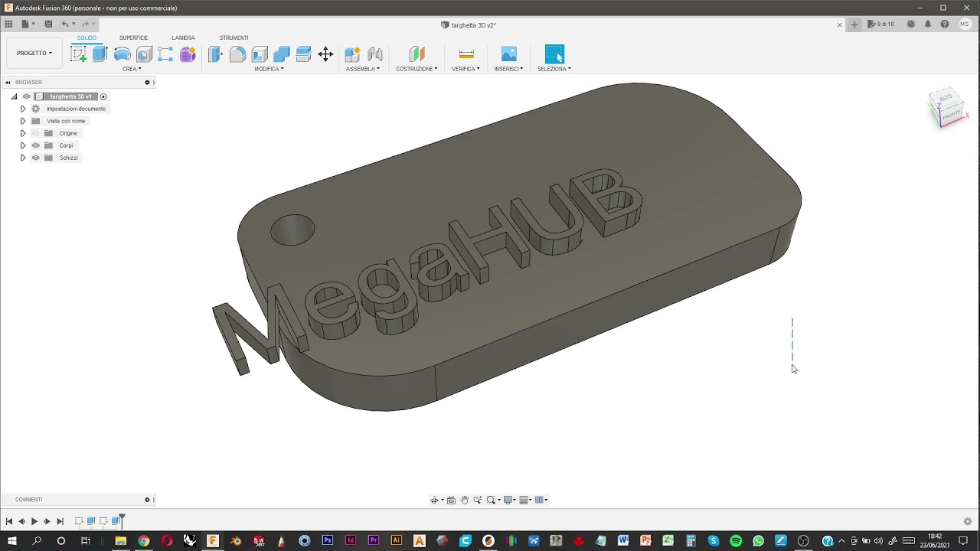Expand the Origine folder
Image resolution: width=980 pixels, height=551 pixels.
(23, 133)
